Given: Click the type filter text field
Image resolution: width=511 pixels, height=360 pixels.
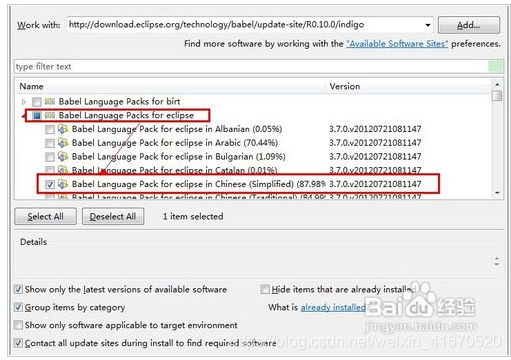Looking at the screenshot, I should tap(252, 66).
